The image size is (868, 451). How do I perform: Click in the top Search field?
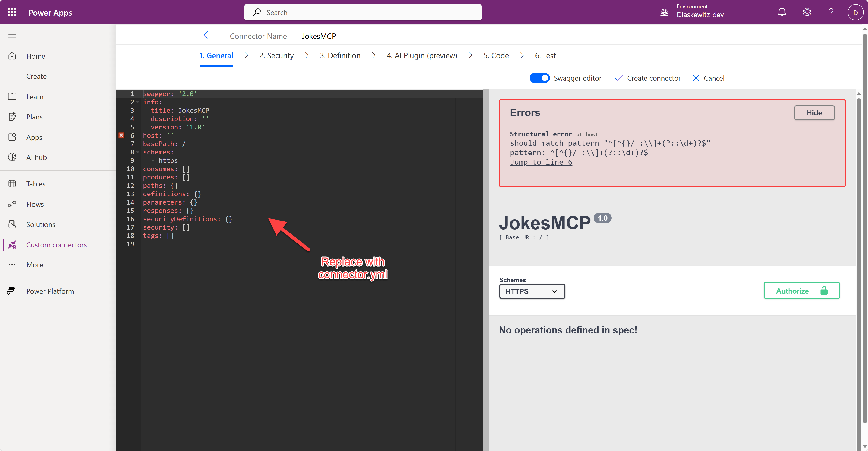(363, 13)
